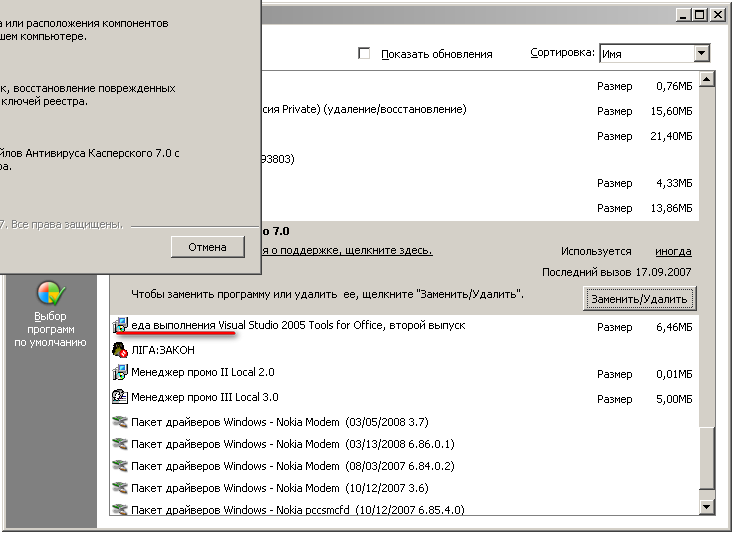This screenshot has width=732, height=534.
Task: Click the 0,76МБ size value
Action: [674, 86]
